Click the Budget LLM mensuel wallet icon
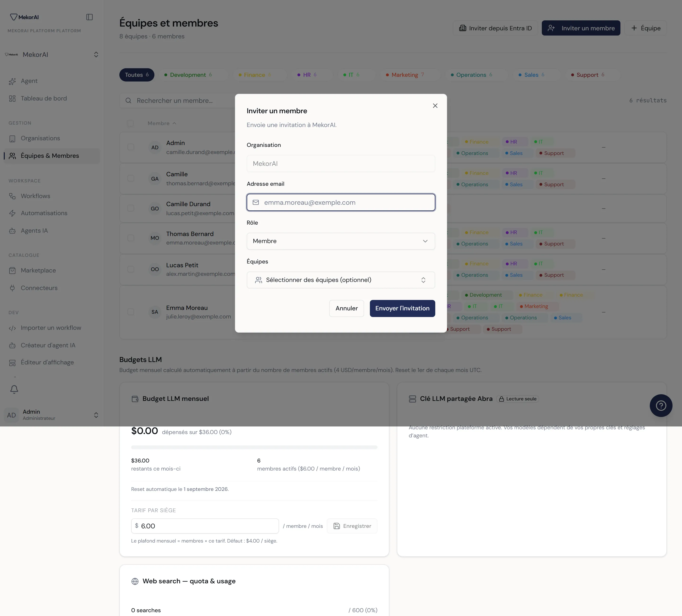682x616 pixels. 135,399
